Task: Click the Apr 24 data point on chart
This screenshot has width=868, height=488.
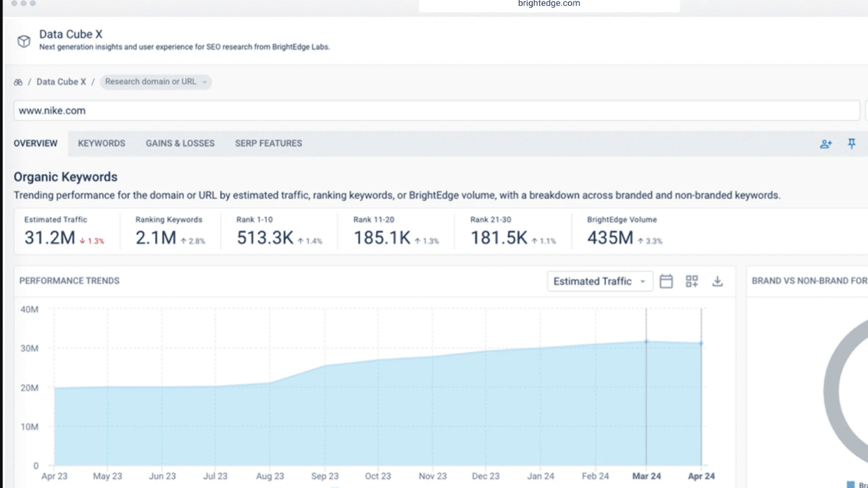Action: coord(701,343)
